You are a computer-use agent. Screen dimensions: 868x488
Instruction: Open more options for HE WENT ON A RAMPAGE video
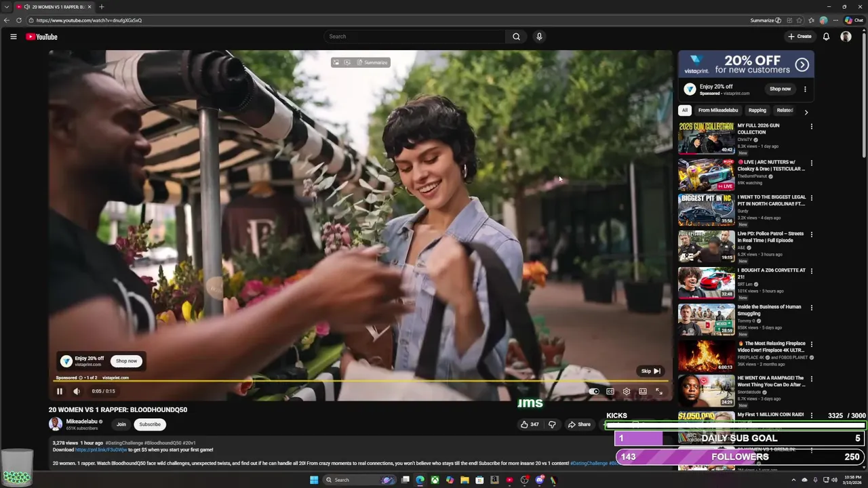coord(811,379)
